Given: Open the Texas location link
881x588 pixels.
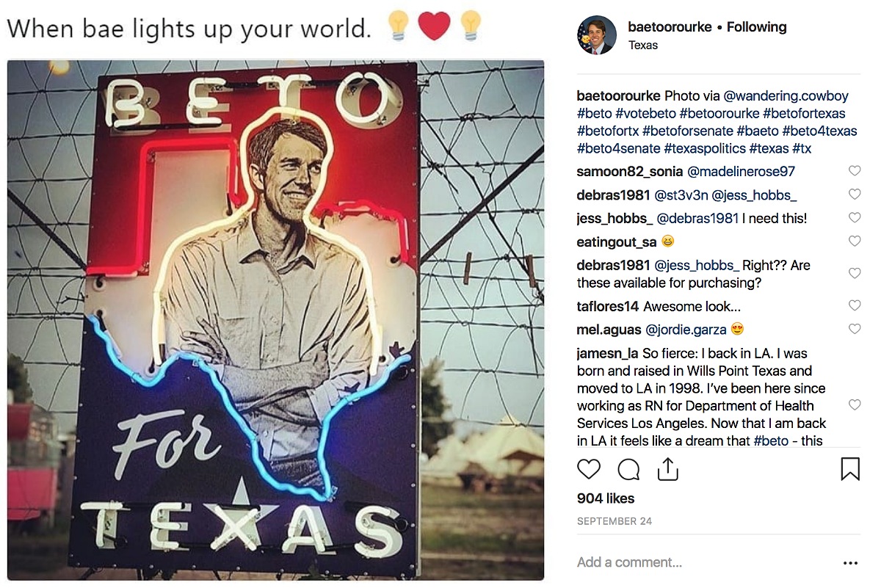Looking at the screenshot, I should [x=643, y=45].
